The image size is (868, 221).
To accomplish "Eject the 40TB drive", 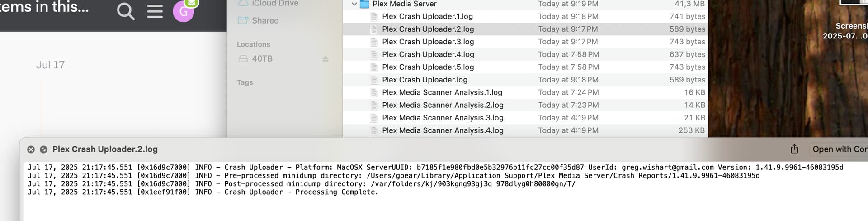I will tap(325, 59).
